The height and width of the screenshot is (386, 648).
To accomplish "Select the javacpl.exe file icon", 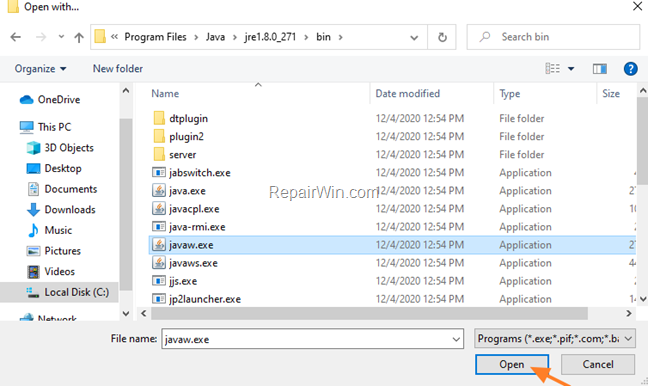I will point(159,209).
